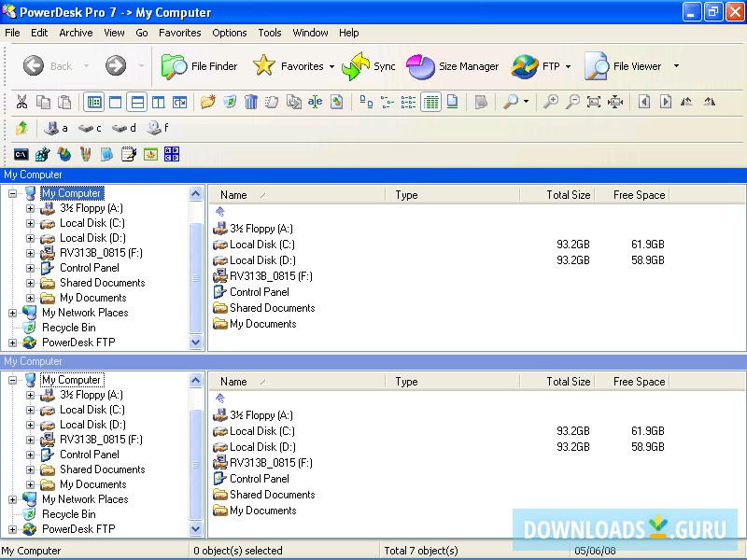Open the Archive menu

[x=76, y=33]
